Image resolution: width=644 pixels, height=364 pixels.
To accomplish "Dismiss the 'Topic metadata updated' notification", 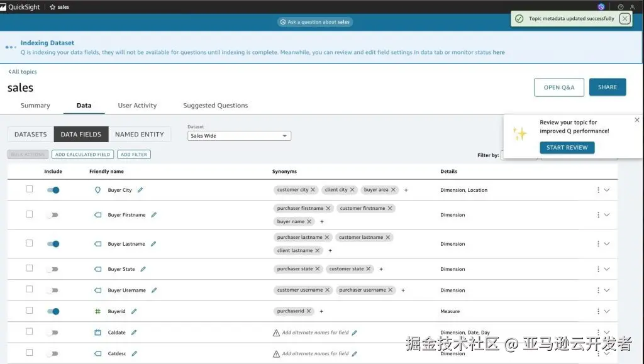I will tap(625, 18).
